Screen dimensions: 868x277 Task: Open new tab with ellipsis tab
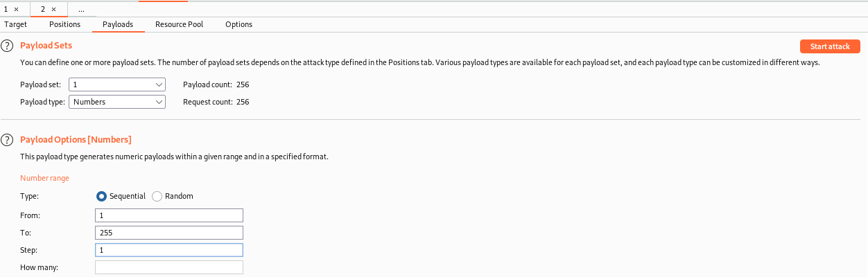[x=82, y=9]
